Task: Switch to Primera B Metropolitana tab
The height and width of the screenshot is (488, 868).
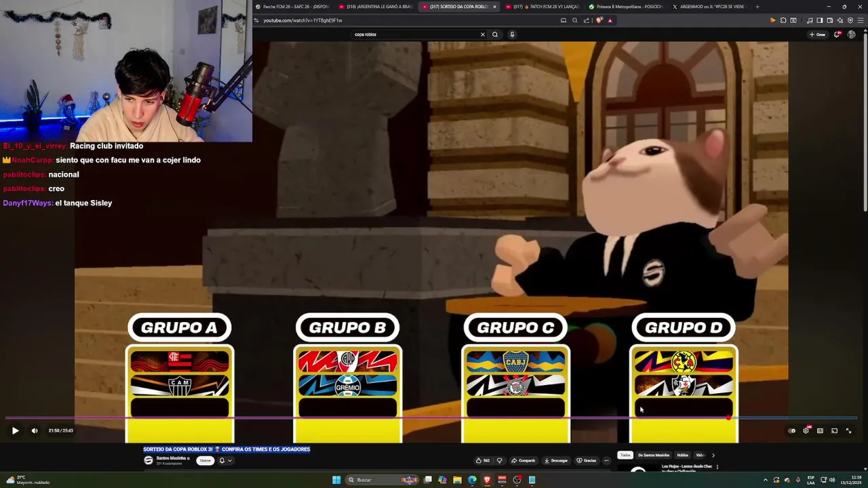Action: (x=625, y=7)
